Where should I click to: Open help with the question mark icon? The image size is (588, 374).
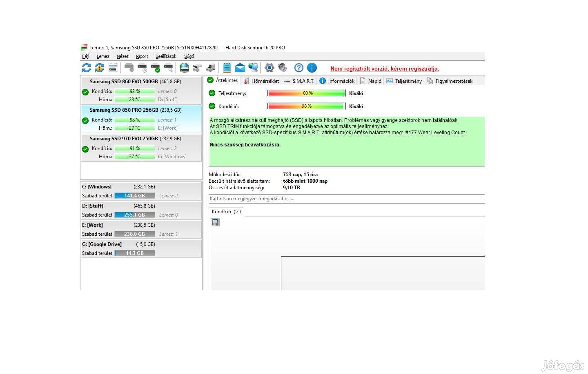299,68
